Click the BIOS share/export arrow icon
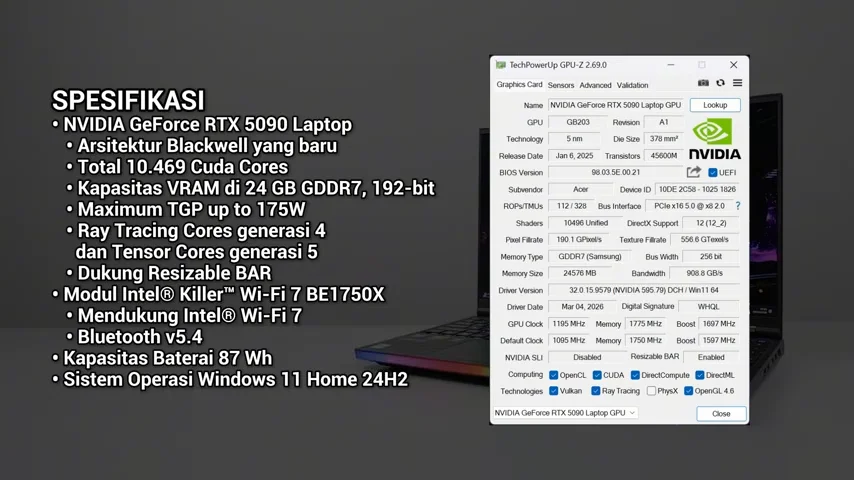The width and height of the screenshot is (854, 480). tap(693, 172)
